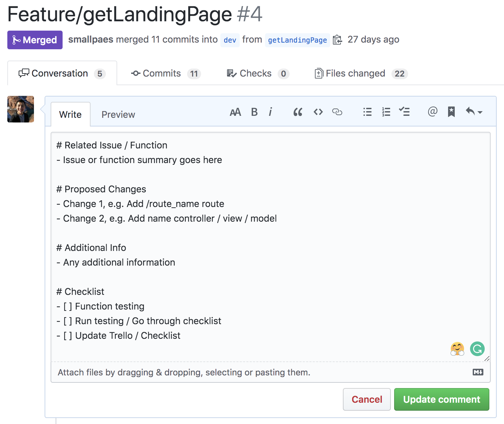Switch to the Conversation tab
The height and width of the screenshot is (424, 504).
(62, 73)
